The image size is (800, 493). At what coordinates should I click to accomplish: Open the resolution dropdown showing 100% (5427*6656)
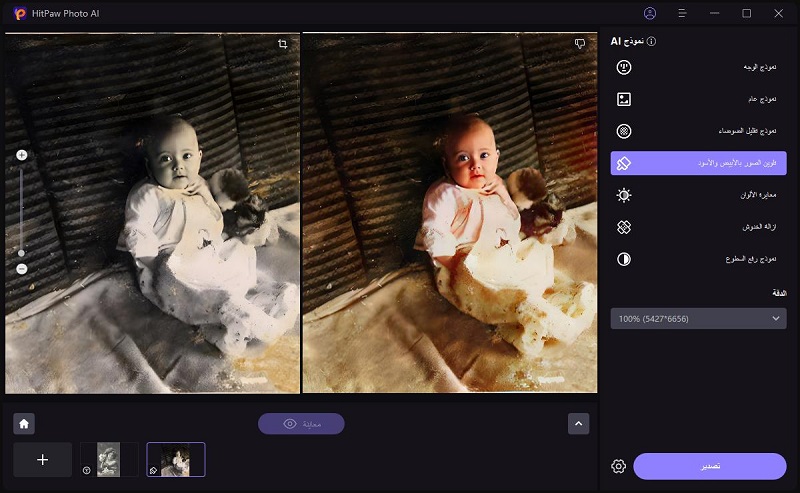pyautogui.click(x=698, y=318)
